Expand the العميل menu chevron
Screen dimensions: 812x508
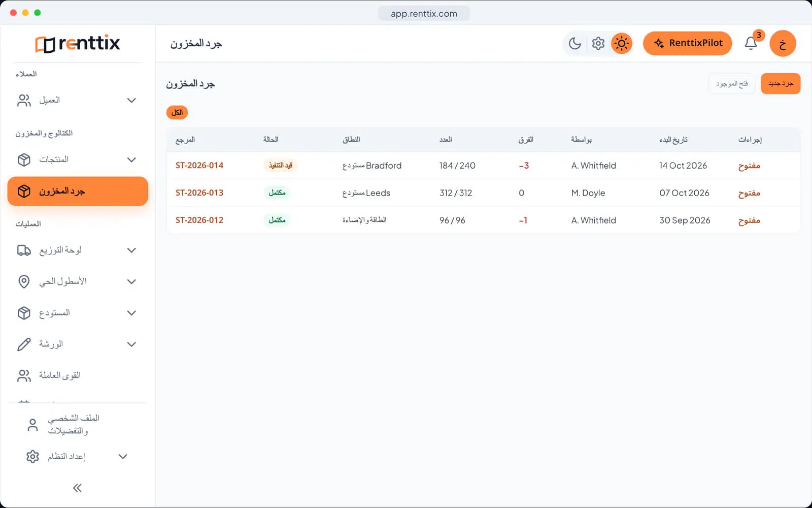(131, 101)
